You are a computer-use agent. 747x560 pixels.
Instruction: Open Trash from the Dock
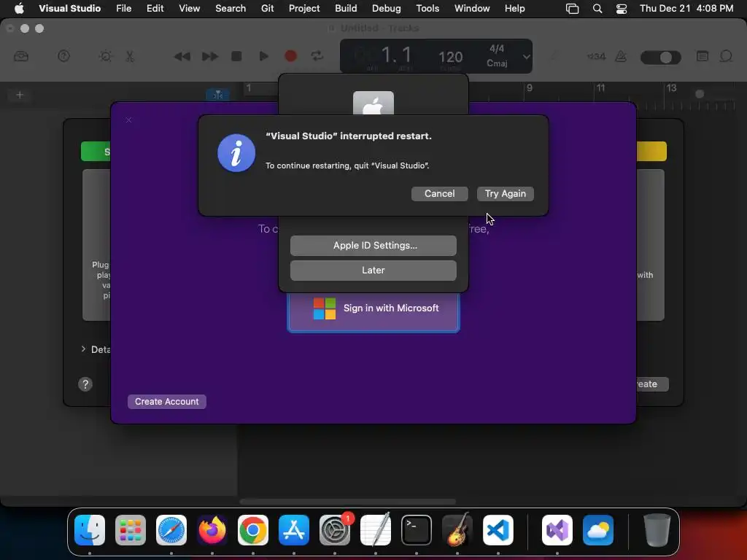click(657, 530)
